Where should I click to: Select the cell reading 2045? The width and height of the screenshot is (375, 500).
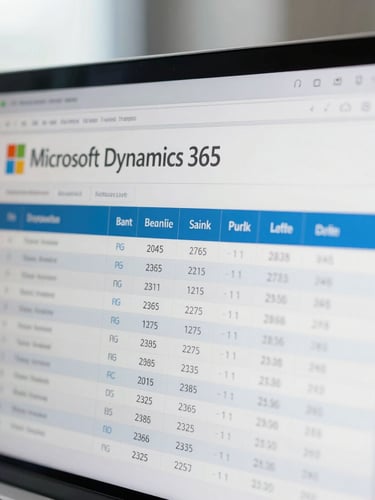click(155, 249)
